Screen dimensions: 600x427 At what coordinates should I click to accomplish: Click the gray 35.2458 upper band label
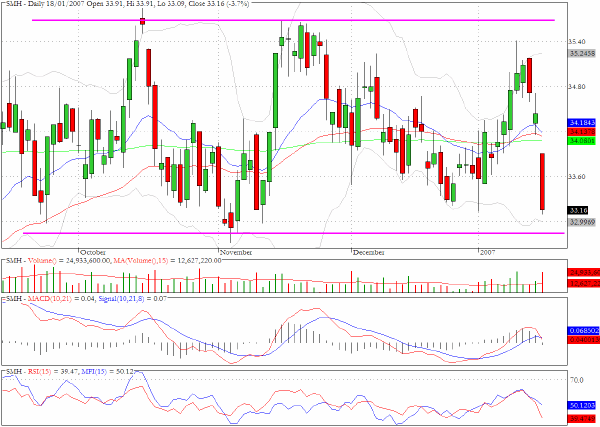(x=582, y=53)
